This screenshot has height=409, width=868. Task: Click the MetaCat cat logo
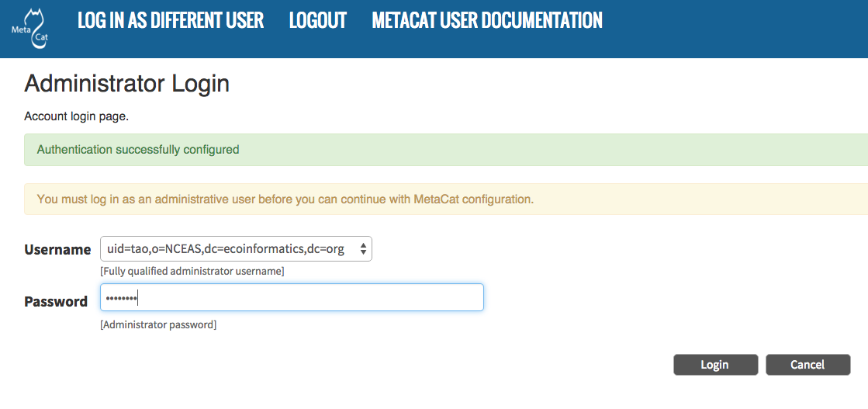(30, 29)
